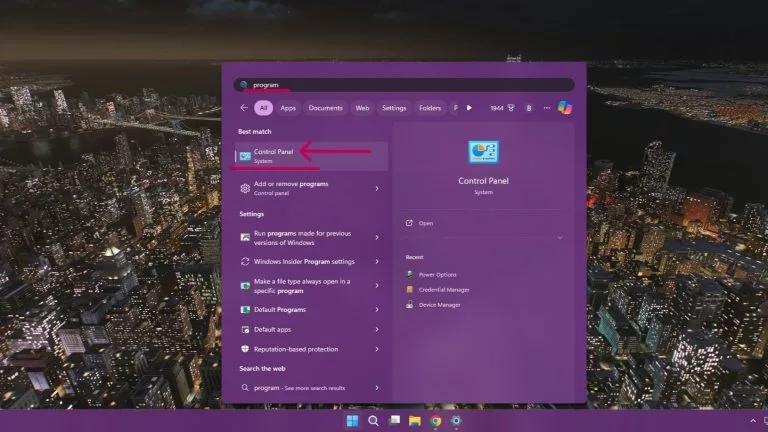This screenshot has height=432, width=768.
Task: Open recent Power Options
Action: [437, 275]
